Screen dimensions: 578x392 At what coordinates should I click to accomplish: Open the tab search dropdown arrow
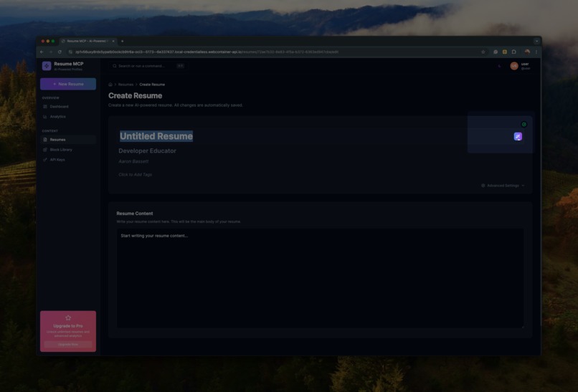point(536,42)
